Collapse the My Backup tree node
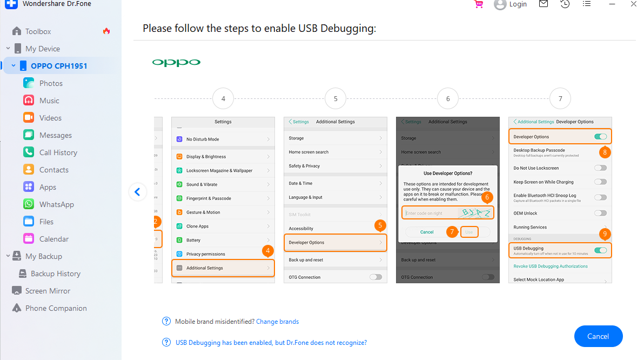This screenshot has width=644, height=360. 8,256
